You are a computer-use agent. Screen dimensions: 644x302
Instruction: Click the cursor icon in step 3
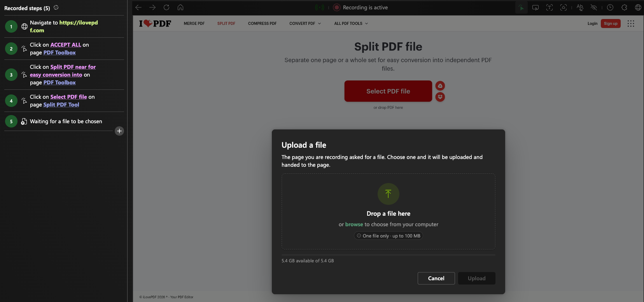[24, 75]
